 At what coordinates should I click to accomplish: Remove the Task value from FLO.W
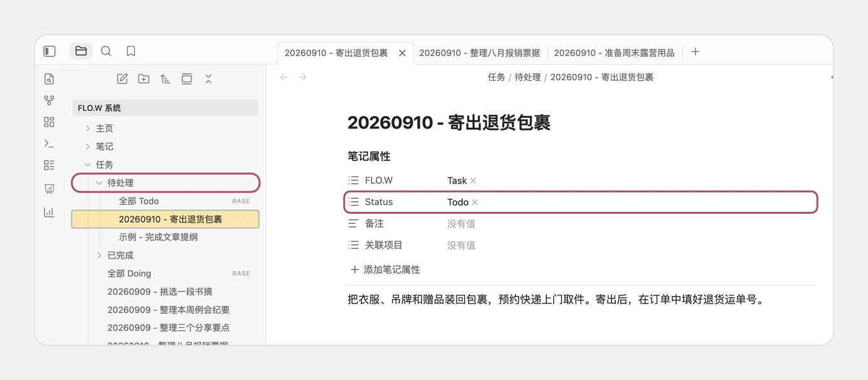pos(474,181)
